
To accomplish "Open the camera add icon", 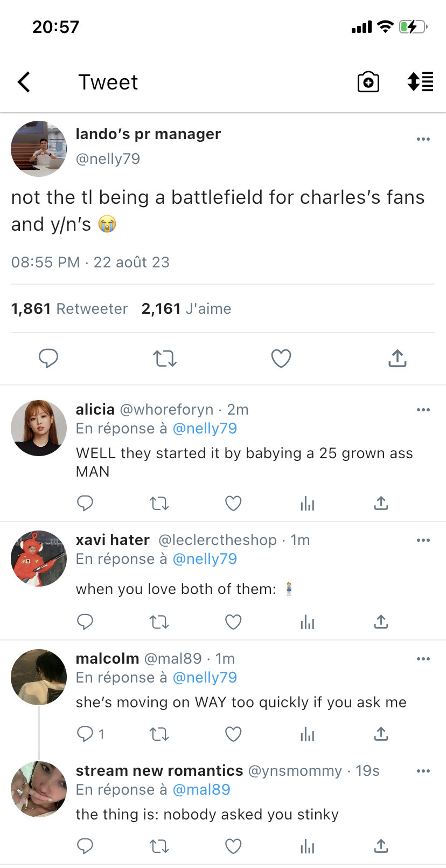I will coord(368,82).
